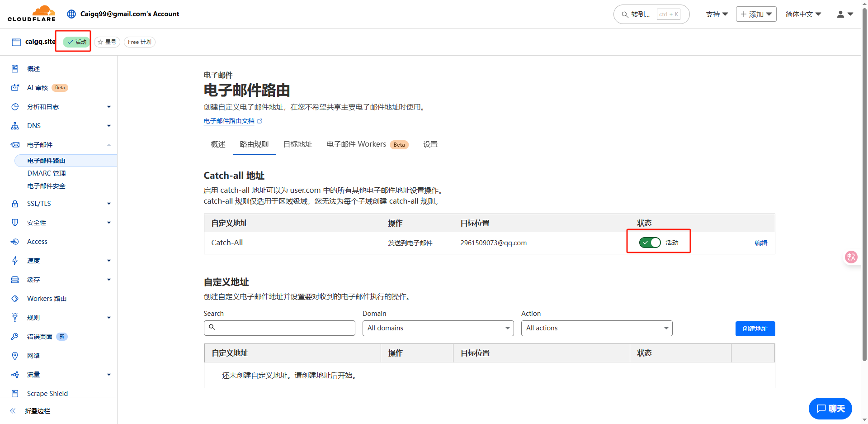This screenshot has width=868, height=424.
Task: Open the All actions dropdown
Action: (x=596, y=328)
